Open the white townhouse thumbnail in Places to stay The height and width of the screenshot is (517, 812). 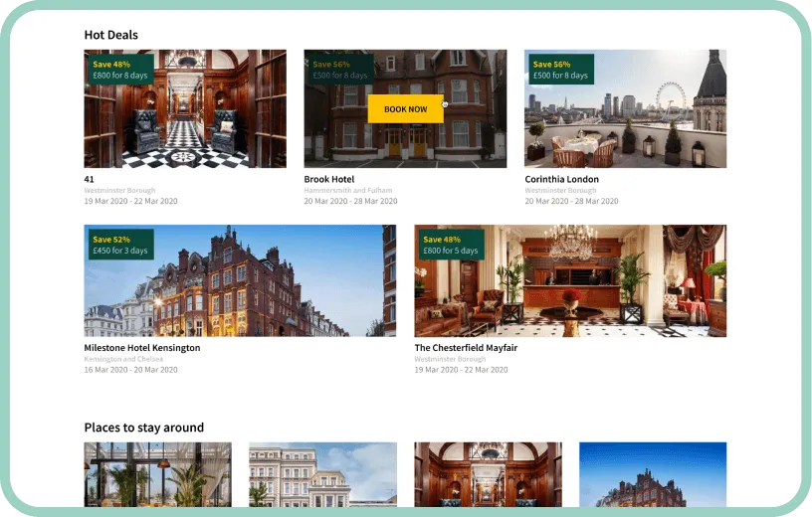click(x=322, y=474)
